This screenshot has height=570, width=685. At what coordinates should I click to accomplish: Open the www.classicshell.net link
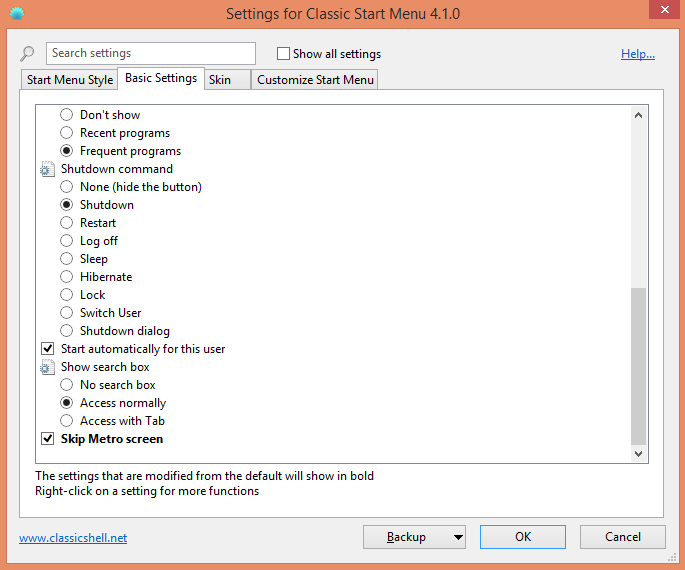[x=73, y=538]
